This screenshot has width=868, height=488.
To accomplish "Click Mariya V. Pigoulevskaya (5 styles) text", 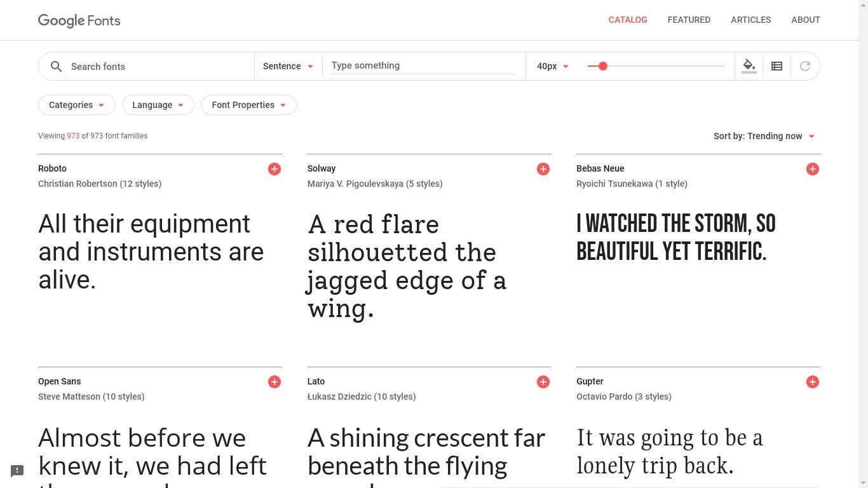I will pyautogui.click(x=375, y=184).
